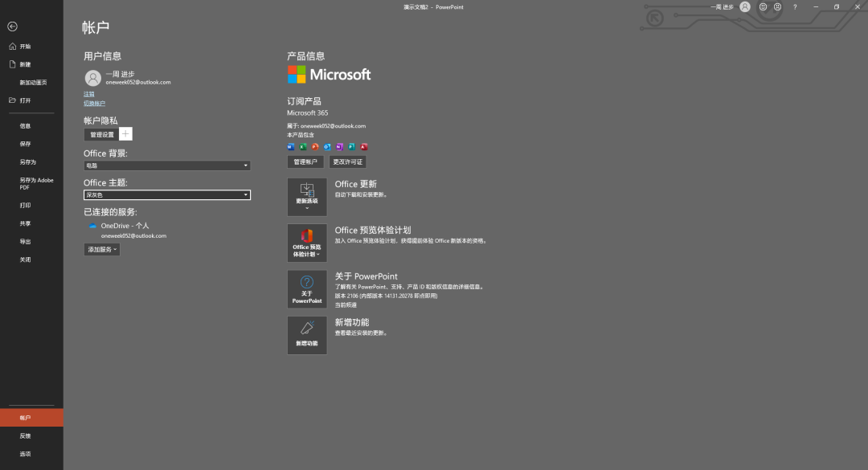Click the 新增功能 button
868x470 pixels.
(307, 336)
